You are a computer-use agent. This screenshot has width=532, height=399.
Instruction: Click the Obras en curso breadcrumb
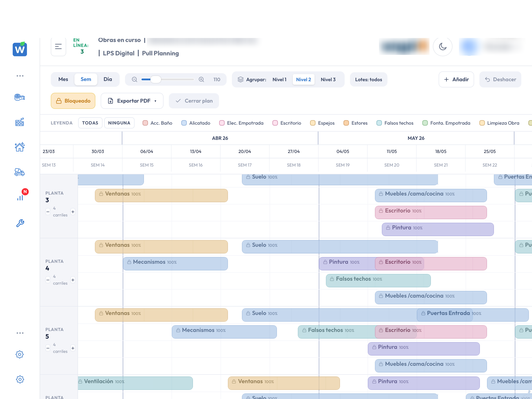pos(119,40)
